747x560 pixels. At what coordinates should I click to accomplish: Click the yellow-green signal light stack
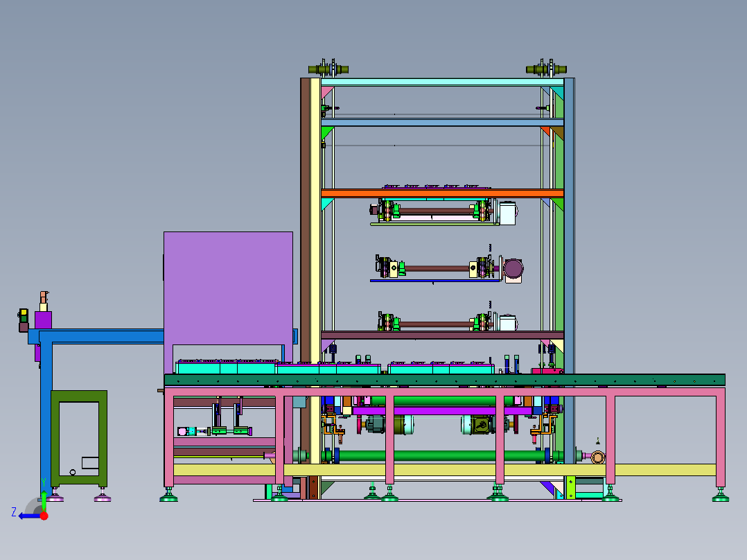click(x=24, y=315)
